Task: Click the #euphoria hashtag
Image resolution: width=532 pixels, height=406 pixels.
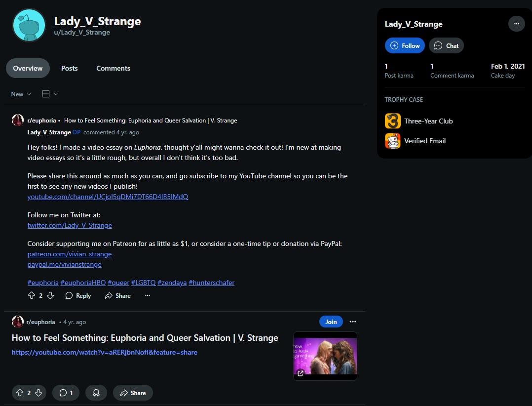Action: (x=43, y=283)
